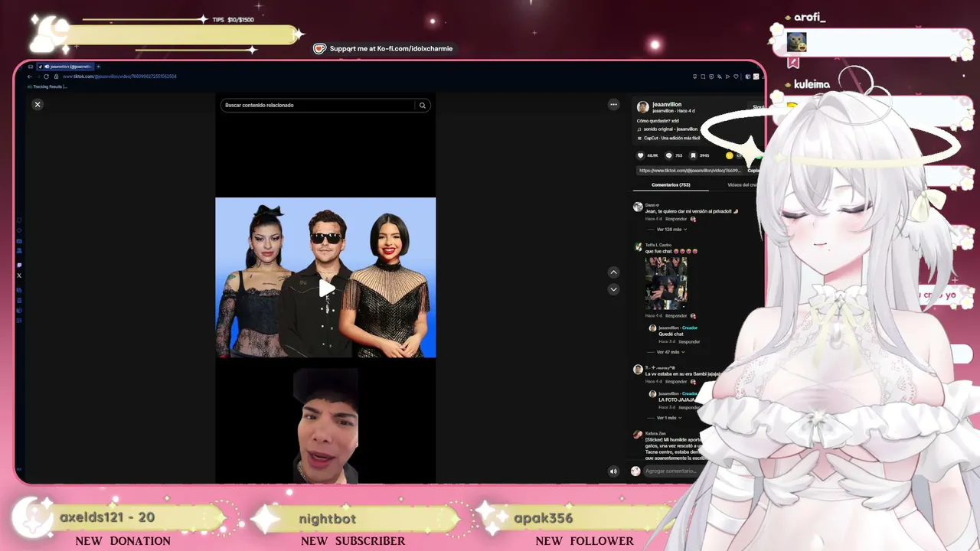Click the 'arofi_' chat username
This screenshot has width=980, height=551.
(x=809, y=18)
